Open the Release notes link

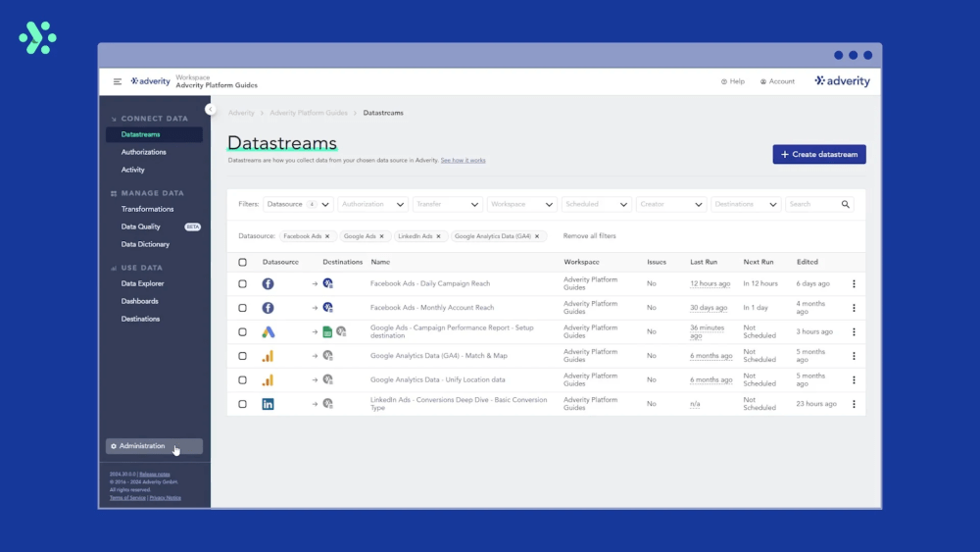click(x=155, y=475)
